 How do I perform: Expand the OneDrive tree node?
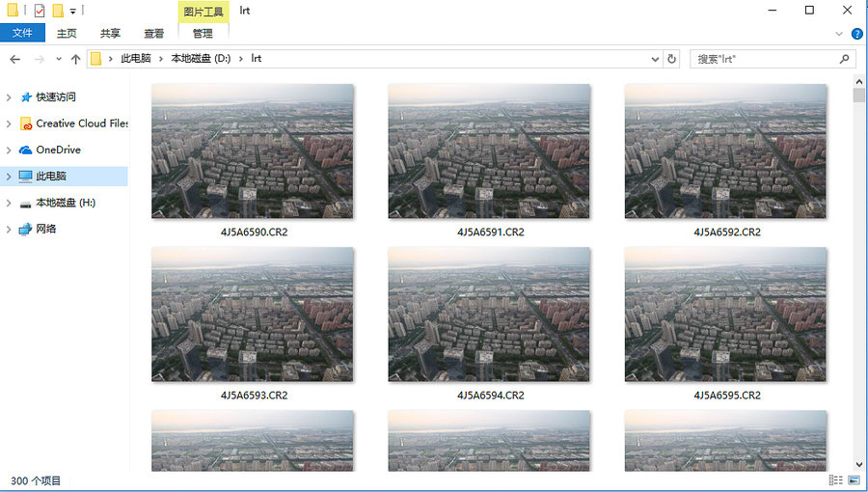point(9,150)
